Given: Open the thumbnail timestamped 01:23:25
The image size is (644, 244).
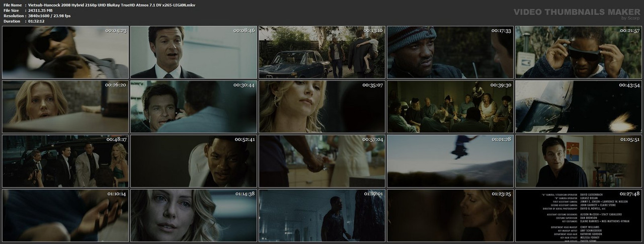Looking at the screenshot, I should point(450,215).
